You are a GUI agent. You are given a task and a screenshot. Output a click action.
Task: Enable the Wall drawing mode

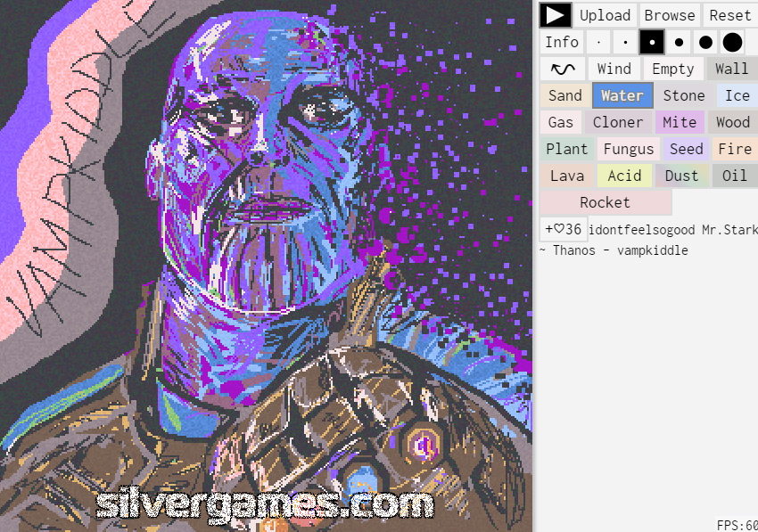pyautogui.click(x=730, y=68)
